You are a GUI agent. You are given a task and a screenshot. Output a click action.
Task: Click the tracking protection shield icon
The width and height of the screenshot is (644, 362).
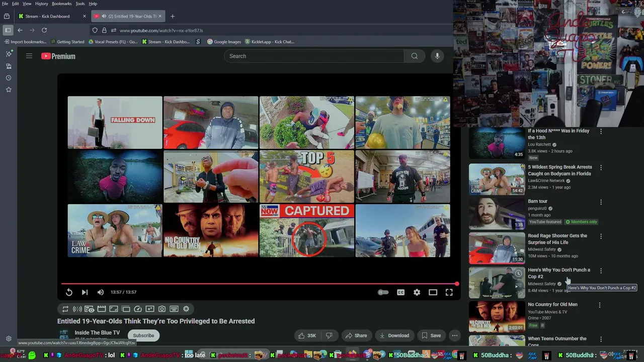click(x=95, y=30)
